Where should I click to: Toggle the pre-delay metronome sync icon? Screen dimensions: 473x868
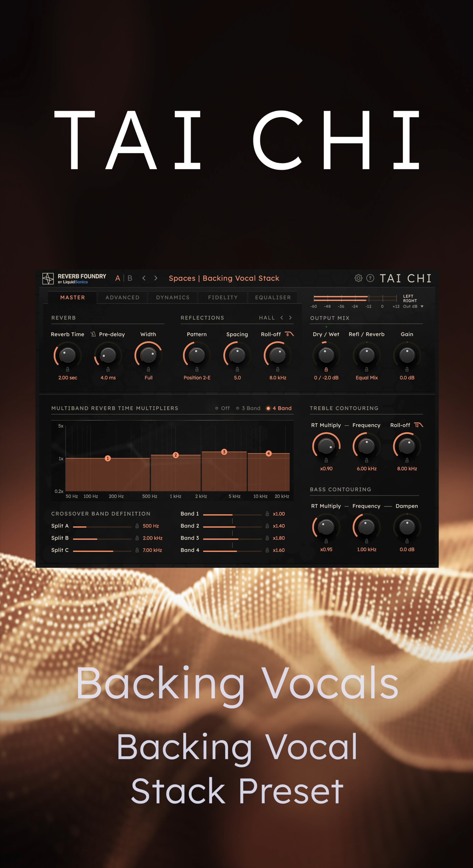93,334
